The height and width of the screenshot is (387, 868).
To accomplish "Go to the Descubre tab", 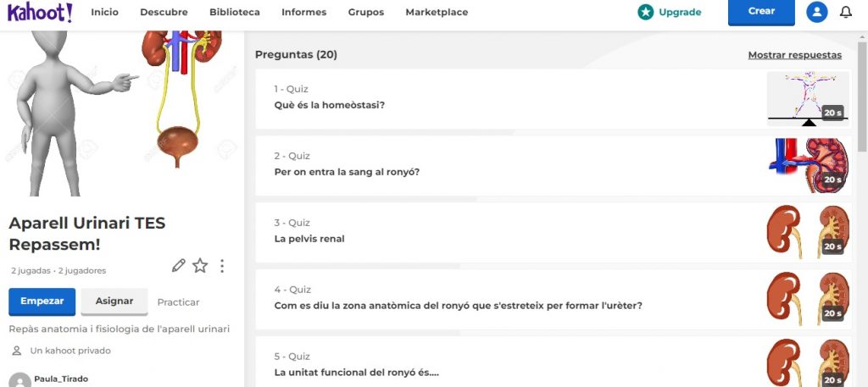I will [164, 13].
